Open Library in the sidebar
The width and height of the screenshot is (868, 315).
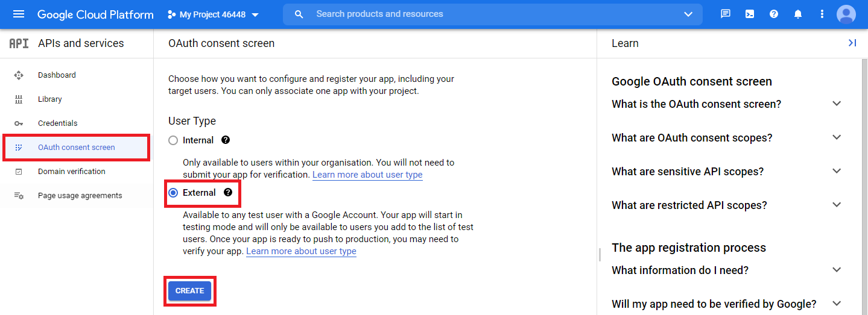point(77,99)
